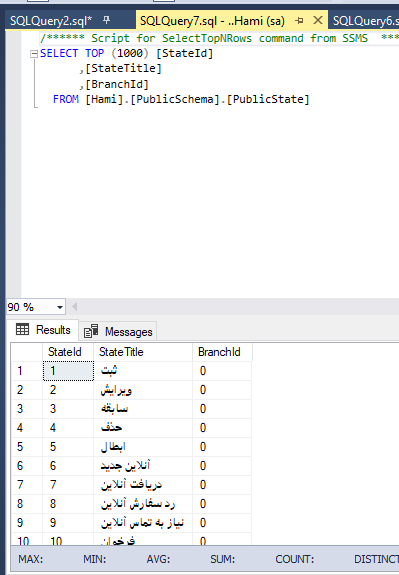Viewport: 399px width, 575px height.
Task: Open the 90 % zoom dropdown
Action: 60,307
